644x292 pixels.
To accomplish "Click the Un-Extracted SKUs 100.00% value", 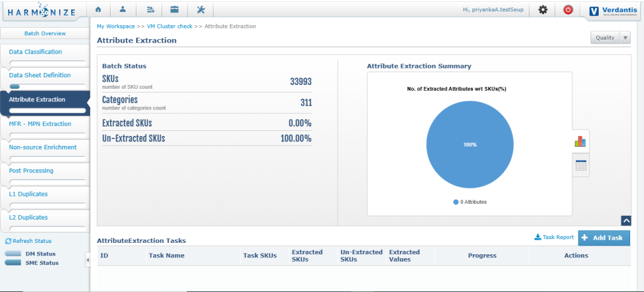I will pyautogui.click(x=296, y=138).
